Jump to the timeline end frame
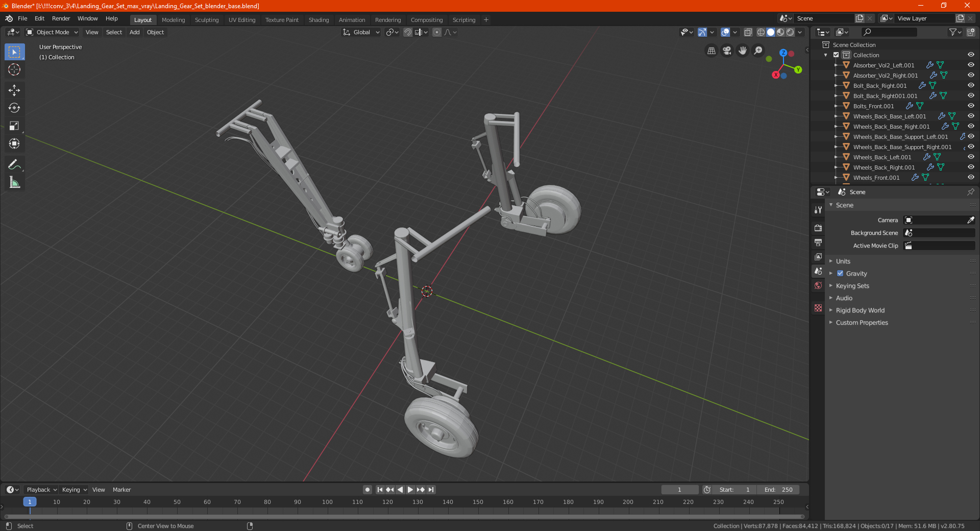This screenshot has height=531, width=980. click(431, 490)
